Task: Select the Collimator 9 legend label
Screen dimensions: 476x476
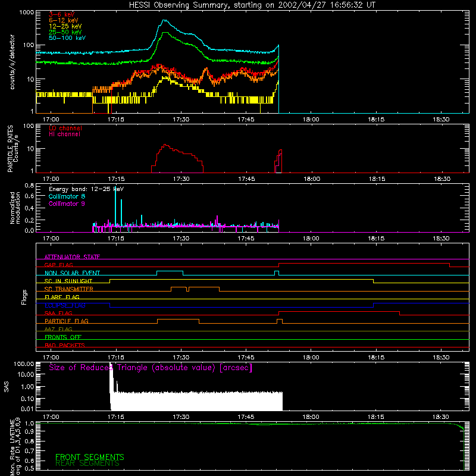Action: coord(67,203)
